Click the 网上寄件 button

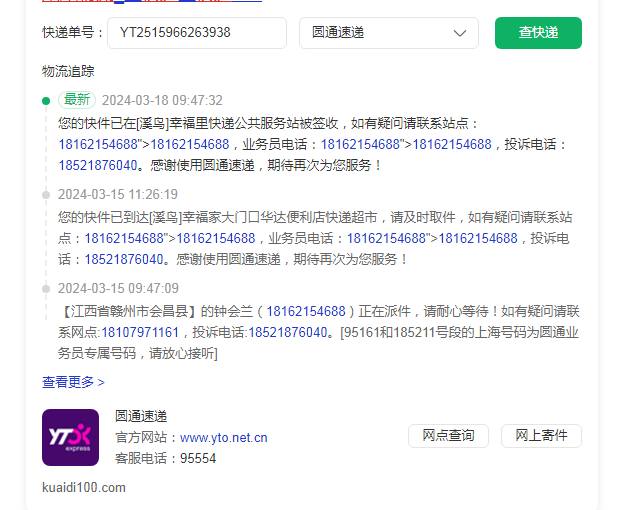[x=541, y=436]
